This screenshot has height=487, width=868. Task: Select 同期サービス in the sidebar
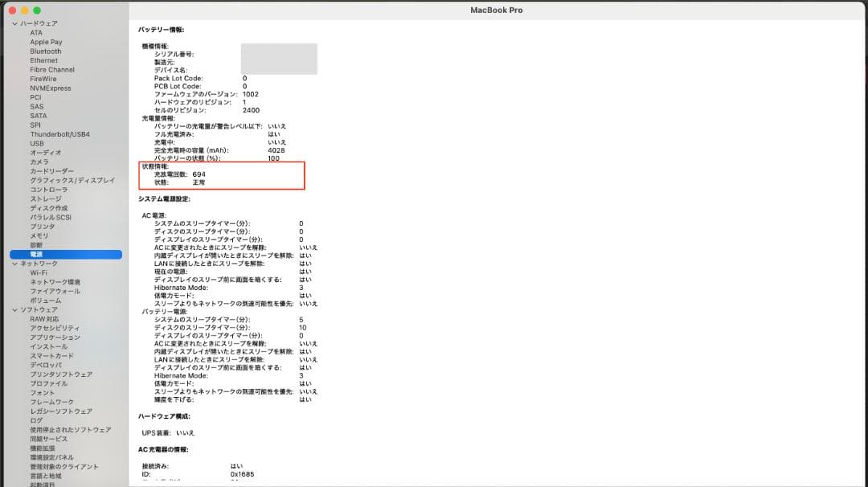coord(48,439)
